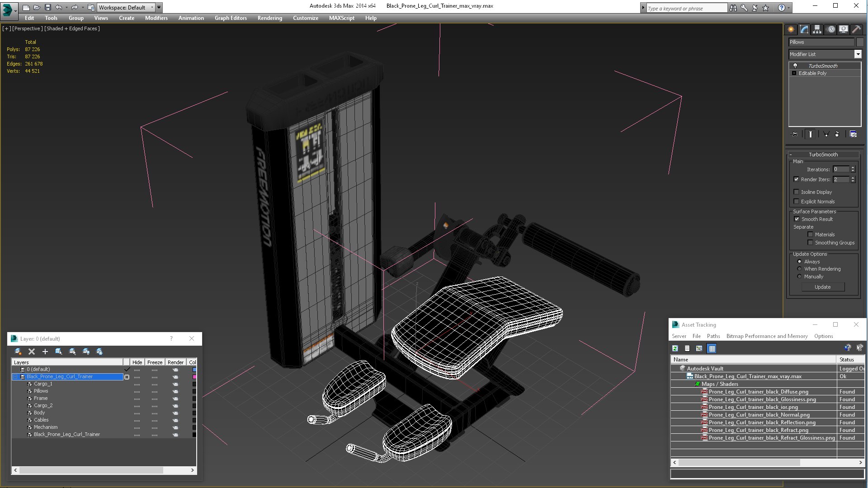This screenshot has width=868, height=488.
Task: Click the Pillows object name field
Action: (821, 42)
